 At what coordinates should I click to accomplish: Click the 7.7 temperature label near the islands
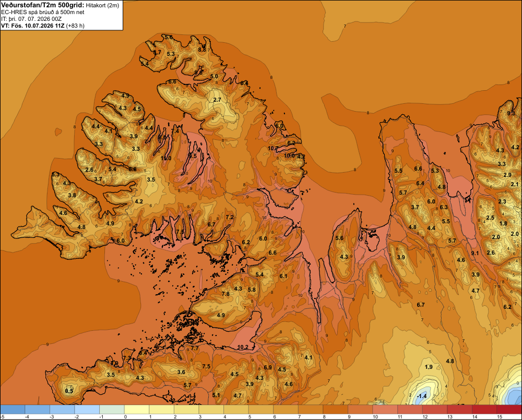[194, 349]
